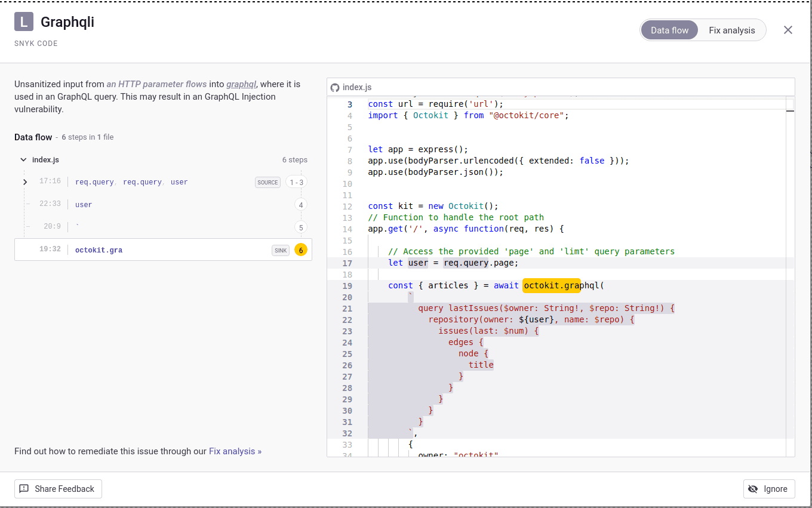This screenshot has height=508, width=812.
Task: Toggle the Data flow view segment
Action: 669,30
